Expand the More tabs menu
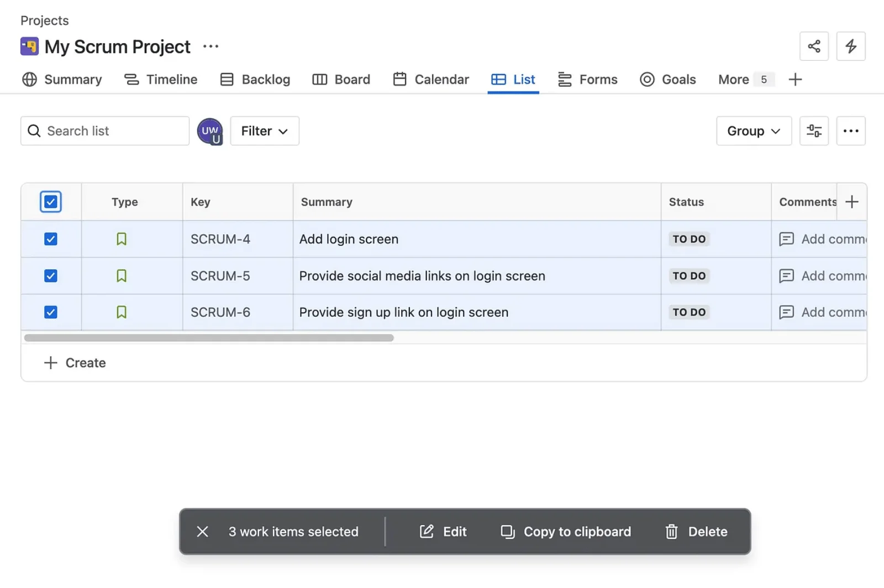Image resolution: width=884 pixels, height=588 pixels. (743, 80)
